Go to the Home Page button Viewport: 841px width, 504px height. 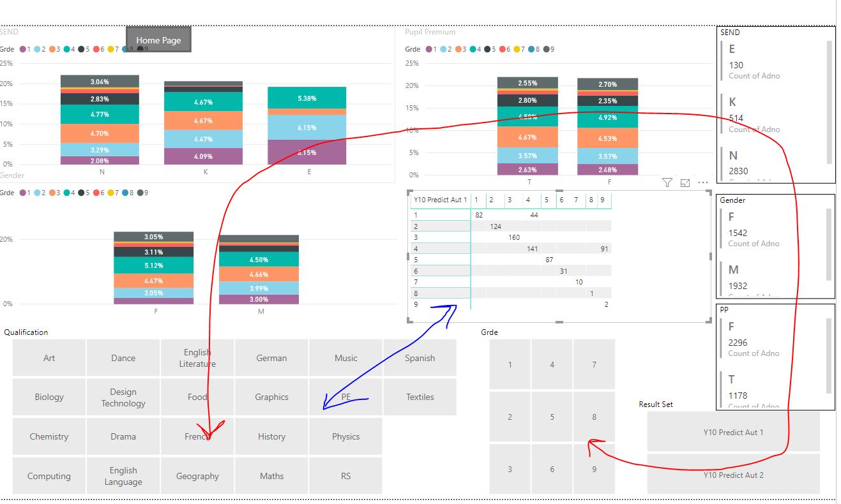158,40
